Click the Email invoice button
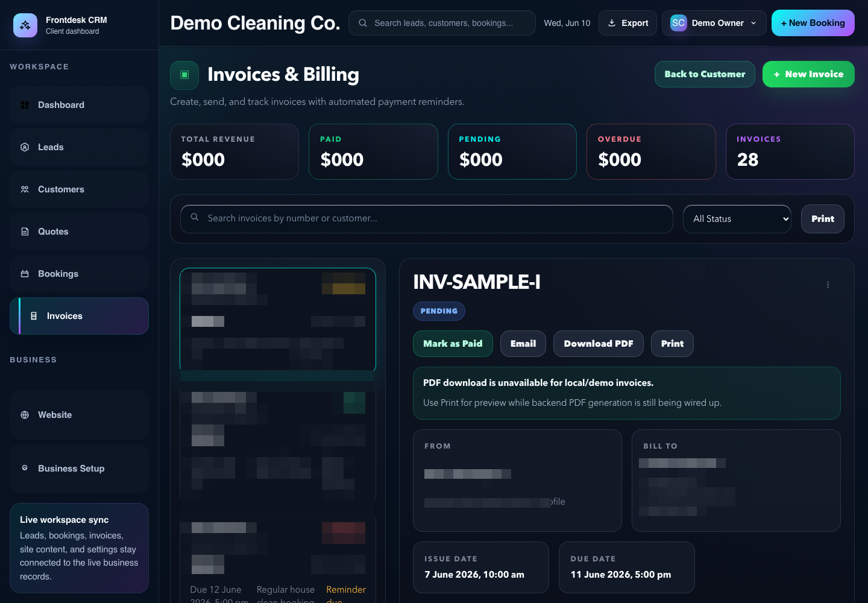 coord(523,344)
